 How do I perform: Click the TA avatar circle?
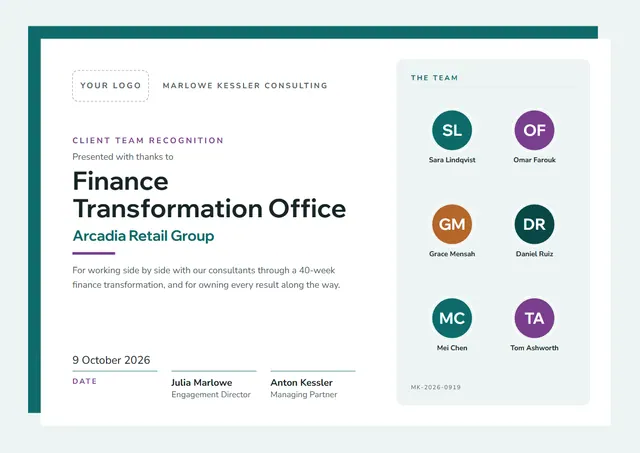point(534,318)
